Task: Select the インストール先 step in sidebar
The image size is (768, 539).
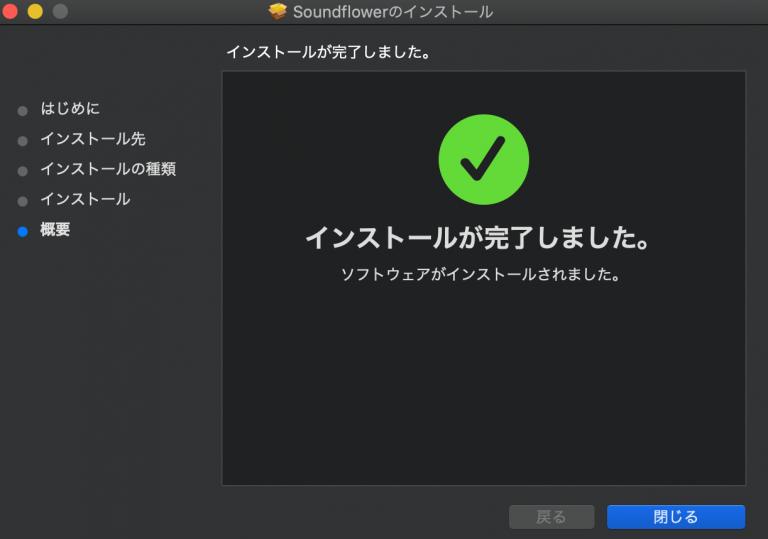Action: pyautogui.click(x=93, y=139)
